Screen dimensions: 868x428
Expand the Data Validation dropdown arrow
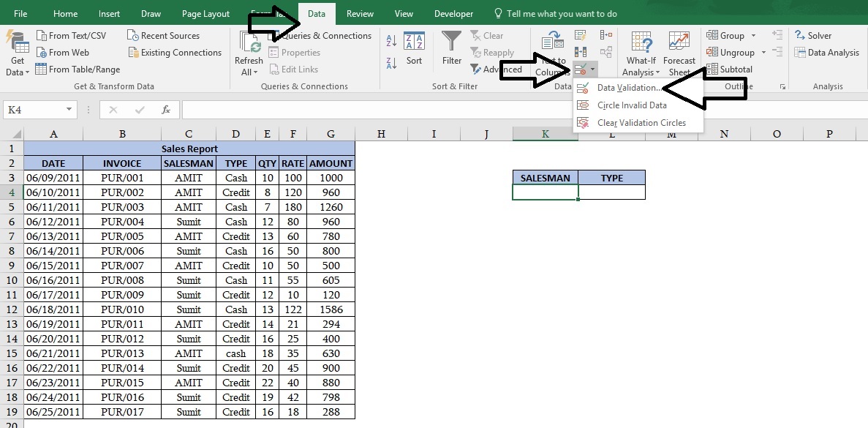click(x=593, y=70)
